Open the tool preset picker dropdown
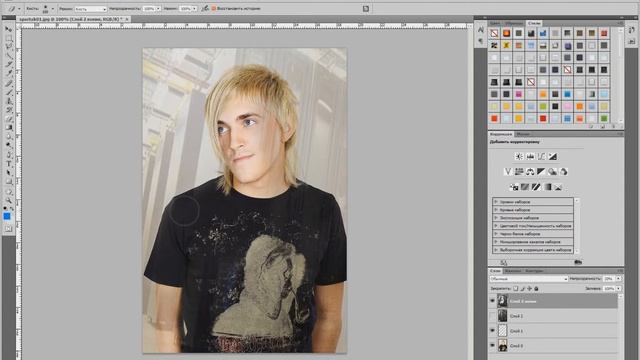640x360 pixels. [x=19, y=9]
